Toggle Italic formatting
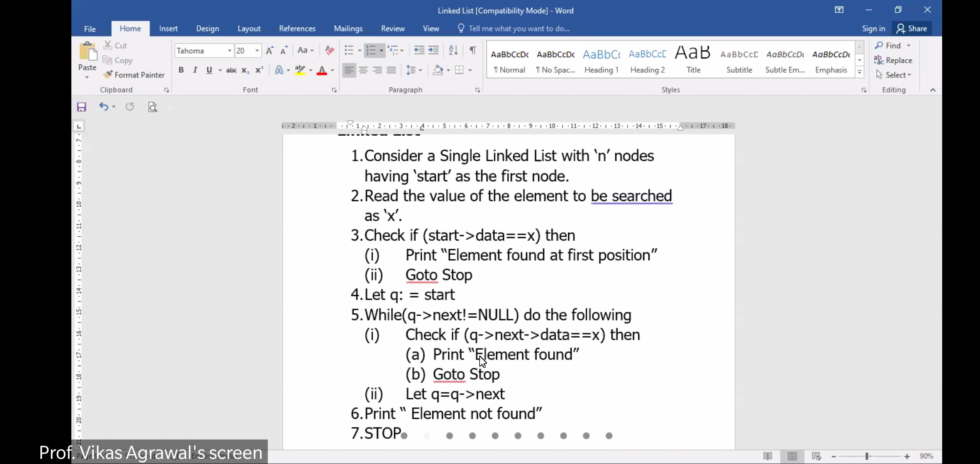The width and height of the screenshot is (980, 464). coord(195,70)
